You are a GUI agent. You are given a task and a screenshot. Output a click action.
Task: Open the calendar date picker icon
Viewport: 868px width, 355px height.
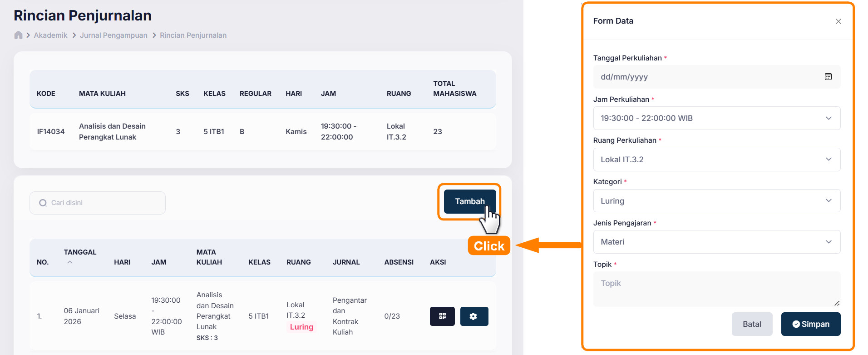828,77
